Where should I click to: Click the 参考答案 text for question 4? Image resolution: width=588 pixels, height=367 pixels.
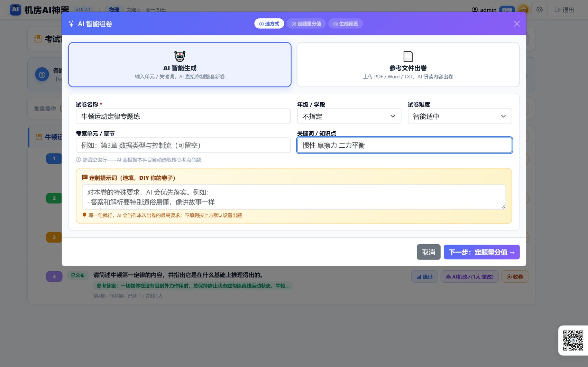pos(193,286)
